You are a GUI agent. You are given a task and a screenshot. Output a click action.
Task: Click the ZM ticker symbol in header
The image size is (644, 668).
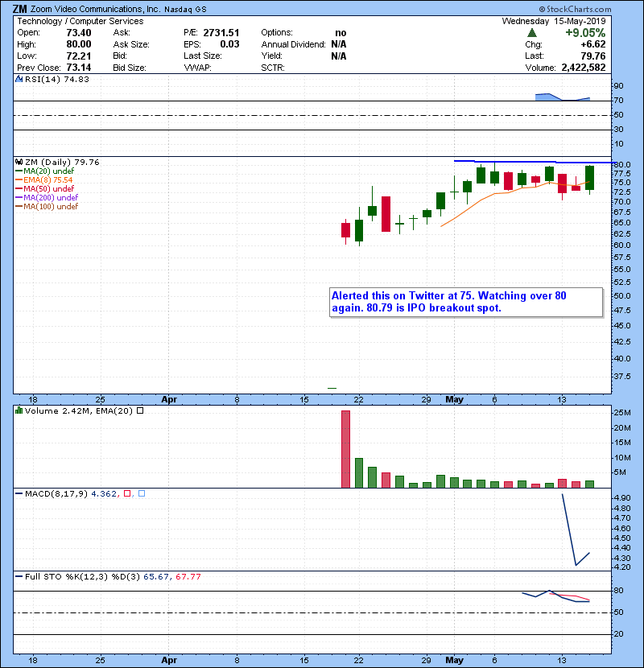[19, 9]
